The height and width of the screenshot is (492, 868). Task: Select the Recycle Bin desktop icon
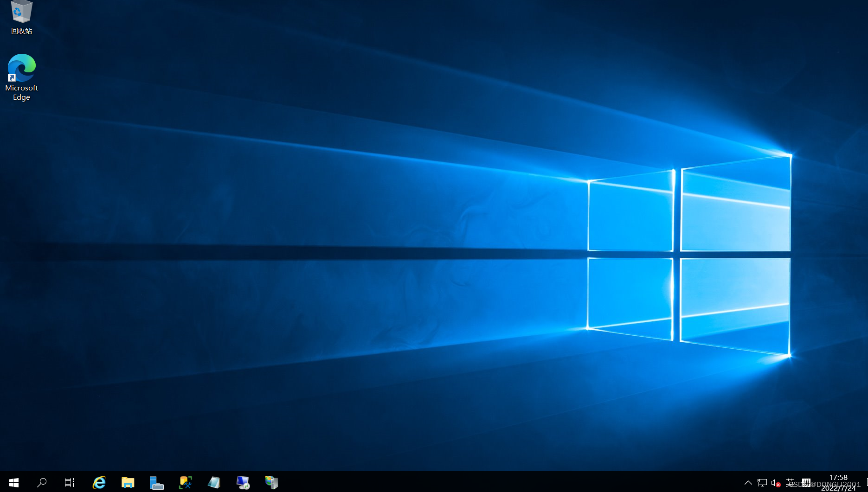(21, 18)
